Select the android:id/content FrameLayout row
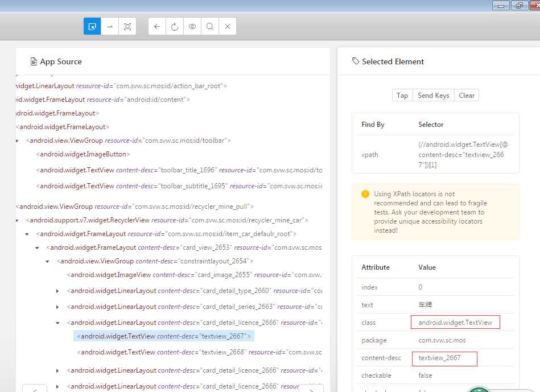The height and width of the screenshot is (392, 540). [x=102, y=100]
